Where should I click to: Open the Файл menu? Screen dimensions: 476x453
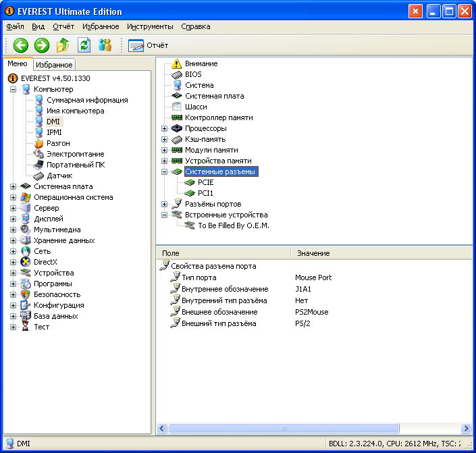(15, 27)
